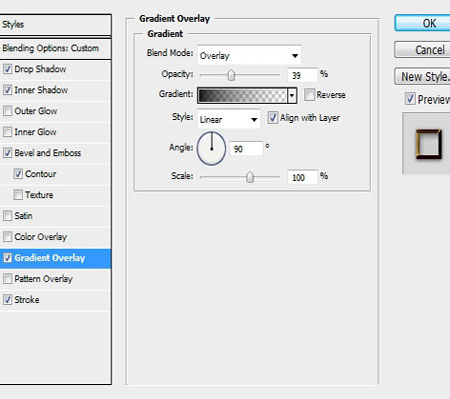Toggle the Stroke checkbox

[x=7, y=300]
